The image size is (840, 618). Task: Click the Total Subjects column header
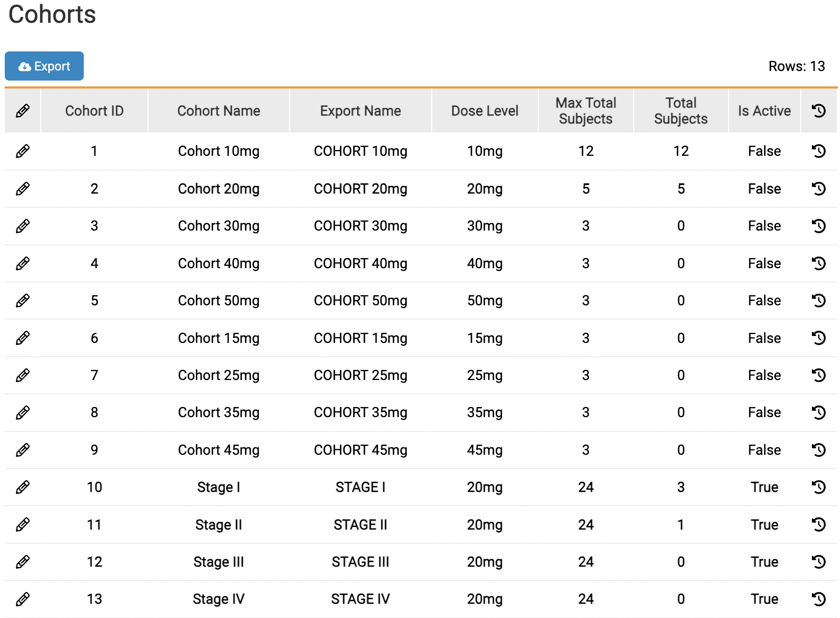tap(681, 111)
